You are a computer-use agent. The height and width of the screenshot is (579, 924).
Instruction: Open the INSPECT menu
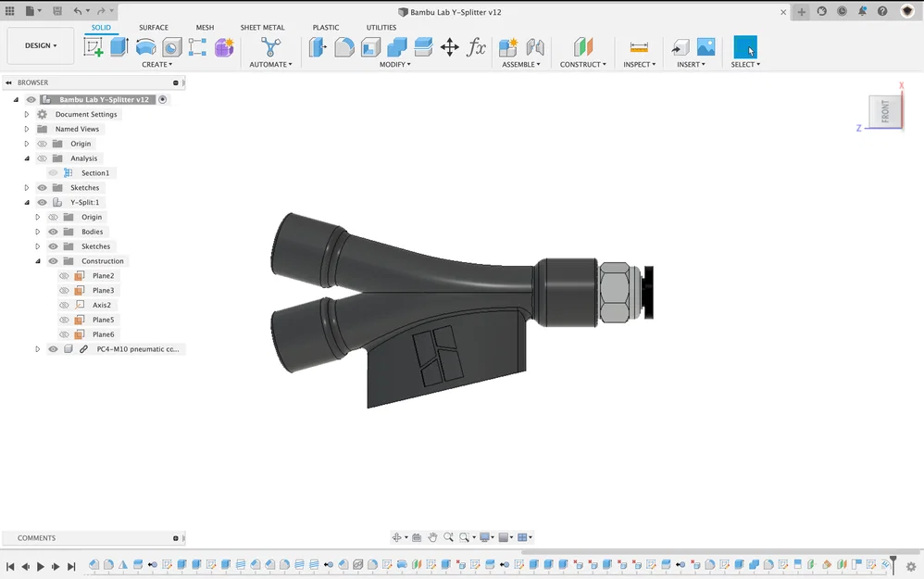[x=640, y=64]
